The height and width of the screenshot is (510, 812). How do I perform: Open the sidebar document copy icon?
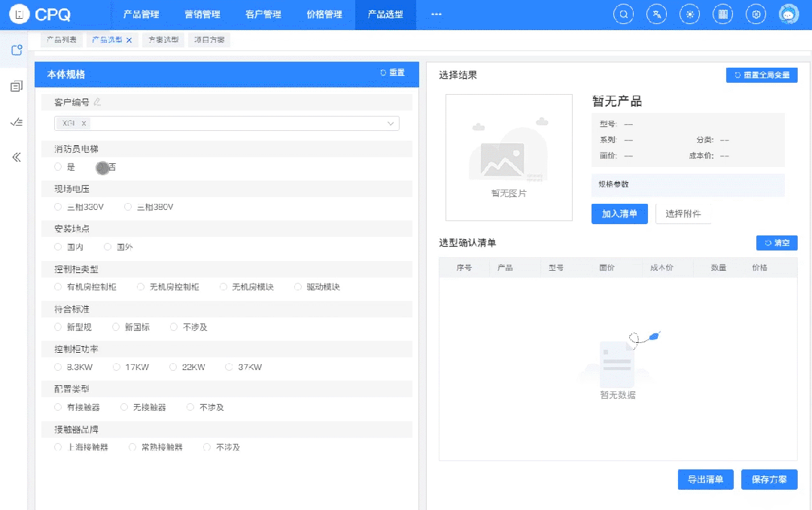[x=17, y=86]
